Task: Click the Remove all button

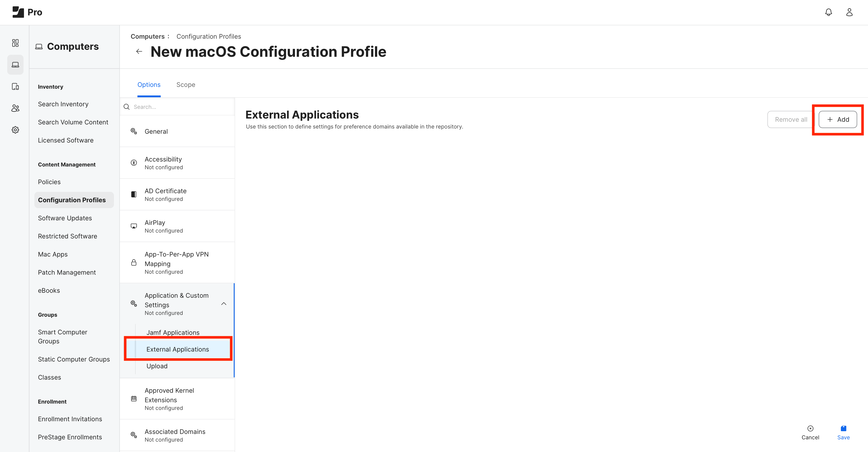Action: (x=791, y=119)
